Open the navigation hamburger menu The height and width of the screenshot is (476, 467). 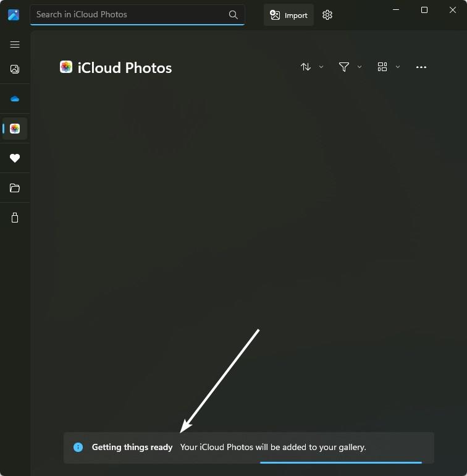15,45
